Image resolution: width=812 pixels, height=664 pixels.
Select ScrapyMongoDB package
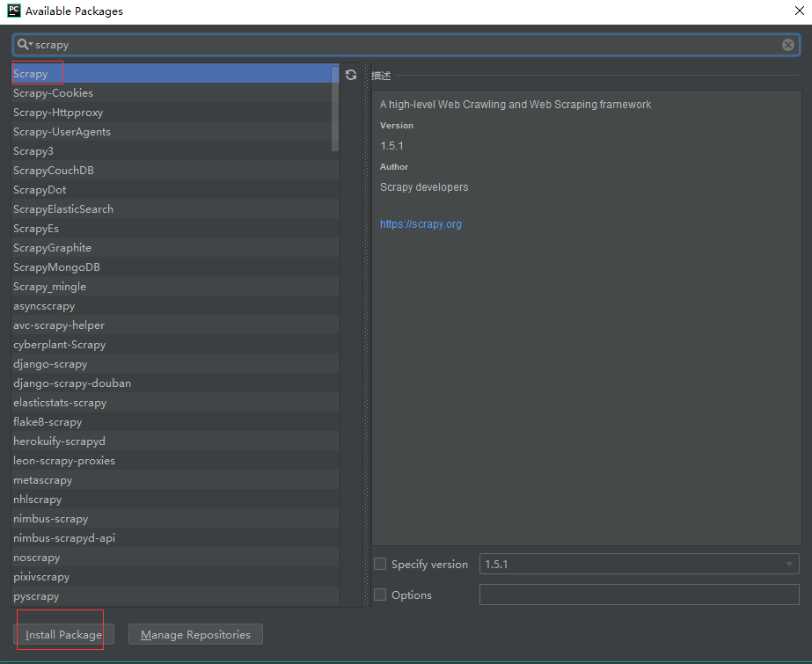(175, 267)
